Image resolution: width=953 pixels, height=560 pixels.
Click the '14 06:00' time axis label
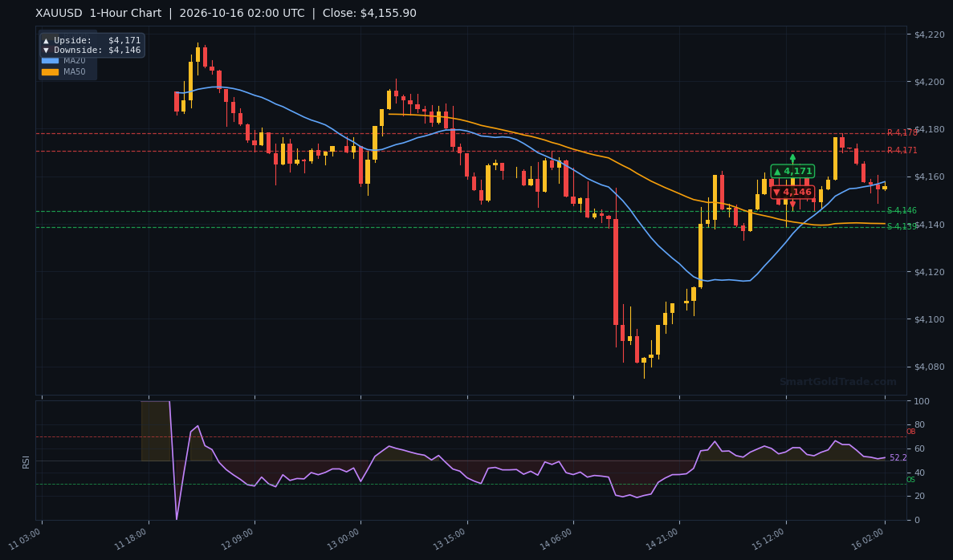[556, 539]
